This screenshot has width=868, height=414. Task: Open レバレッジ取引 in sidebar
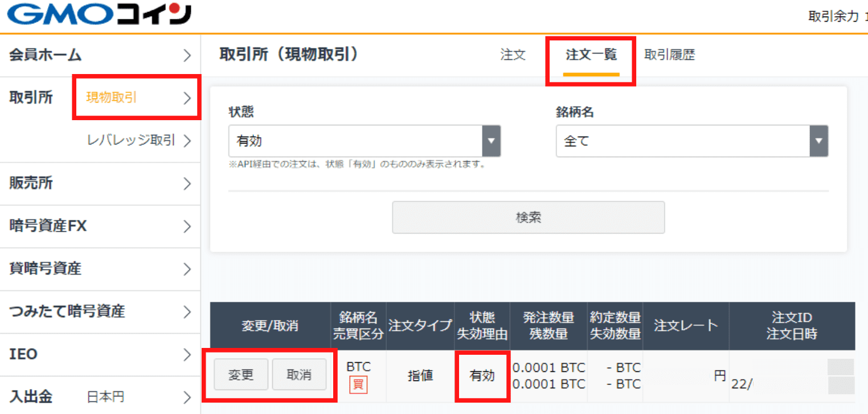click(x=130, y=141)
